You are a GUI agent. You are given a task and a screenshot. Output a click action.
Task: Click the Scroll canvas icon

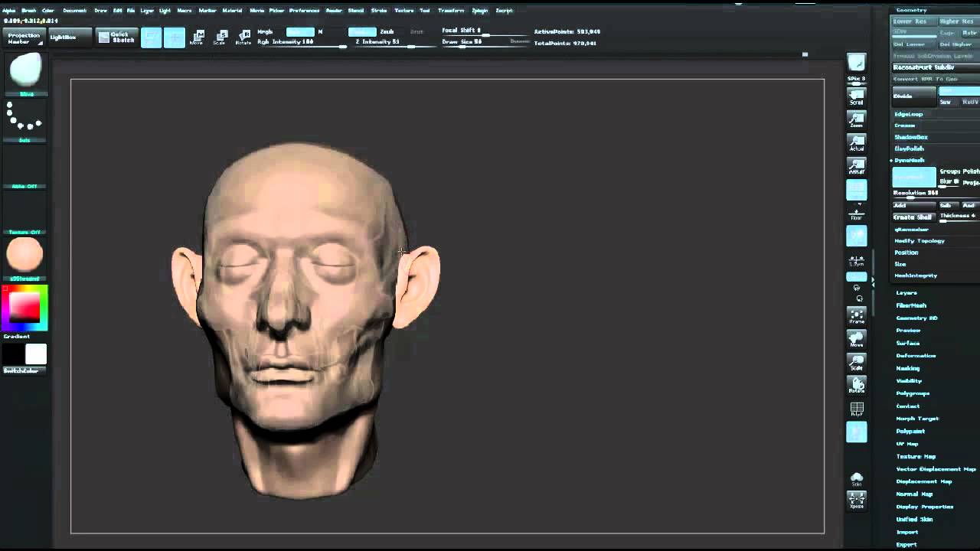pyautogui.click(x=857, y=96)
